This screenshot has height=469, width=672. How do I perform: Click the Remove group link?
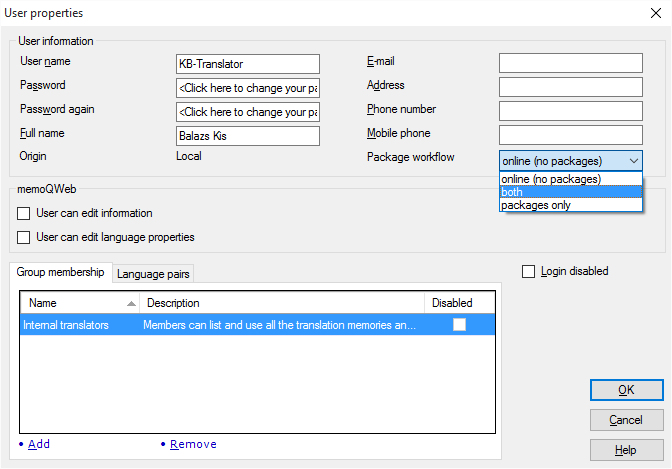(x=192, y=444)
